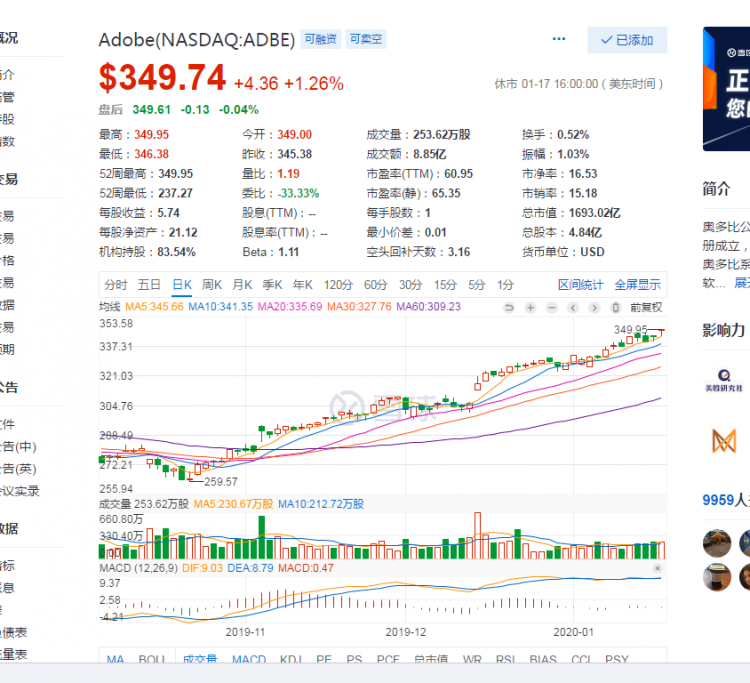Switch chart to 分时 view

pos(116,285)
